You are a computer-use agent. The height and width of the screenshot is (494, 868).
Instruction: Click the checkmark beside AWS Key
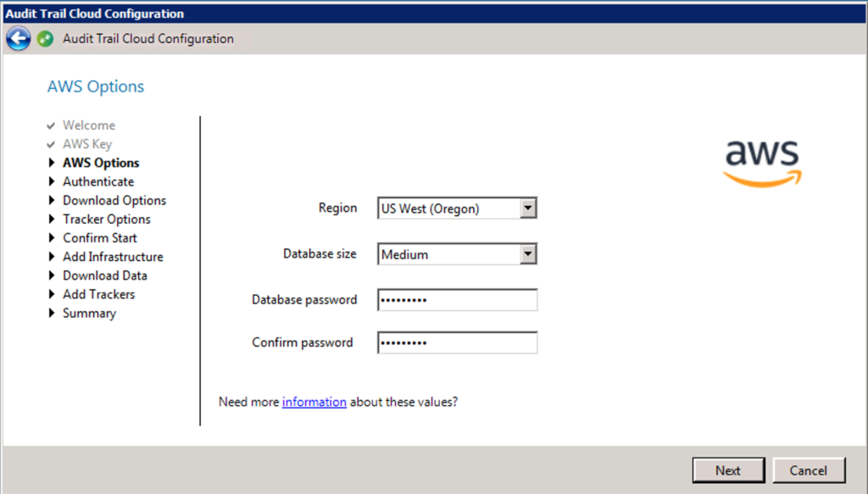[x=51, y=144]
